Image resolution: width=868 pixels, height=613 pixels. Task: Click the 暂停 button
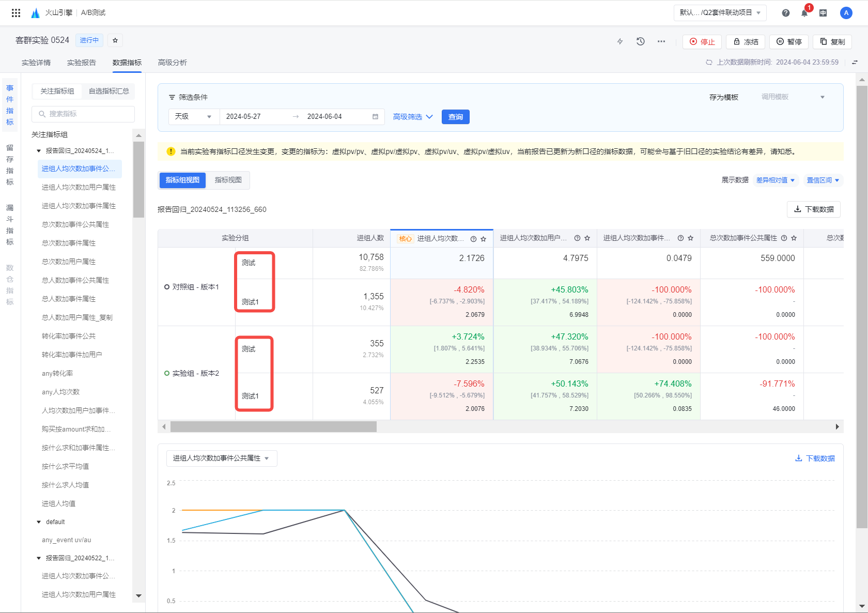point(789,42)
